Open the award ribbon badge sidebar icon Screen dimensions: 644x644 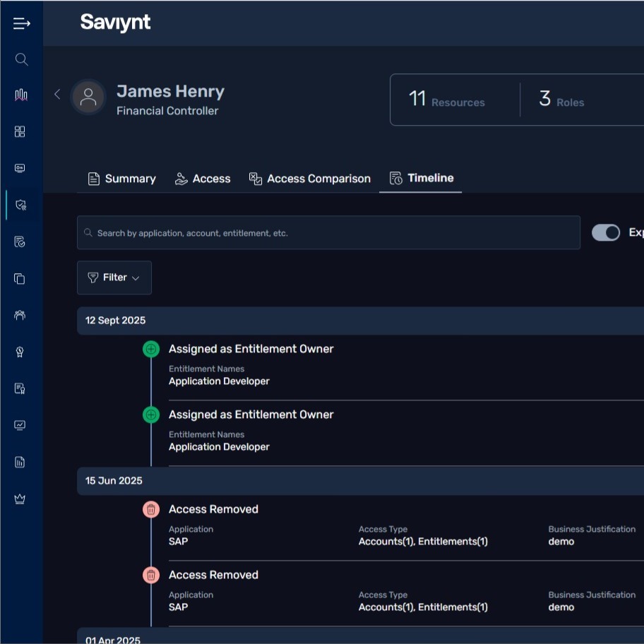20,352
